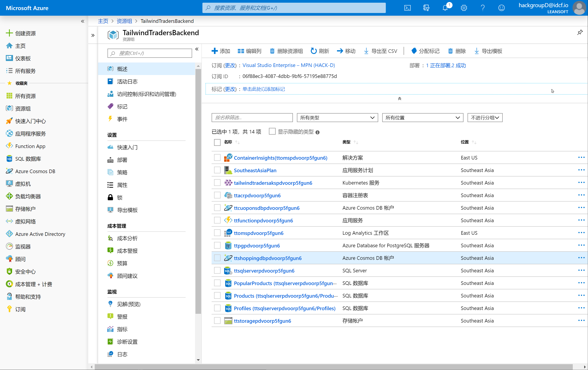Viewport: 588px width, 370px height.
Task: Check the SoutheastAsiaPlan row checkbox
Action: pos(217,170)
